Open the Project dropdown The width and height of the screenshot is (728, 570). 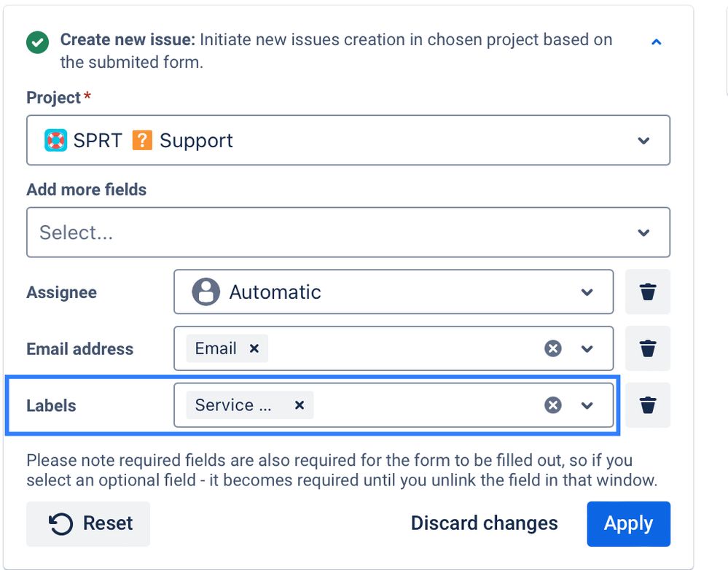click(x=643, y=141)
